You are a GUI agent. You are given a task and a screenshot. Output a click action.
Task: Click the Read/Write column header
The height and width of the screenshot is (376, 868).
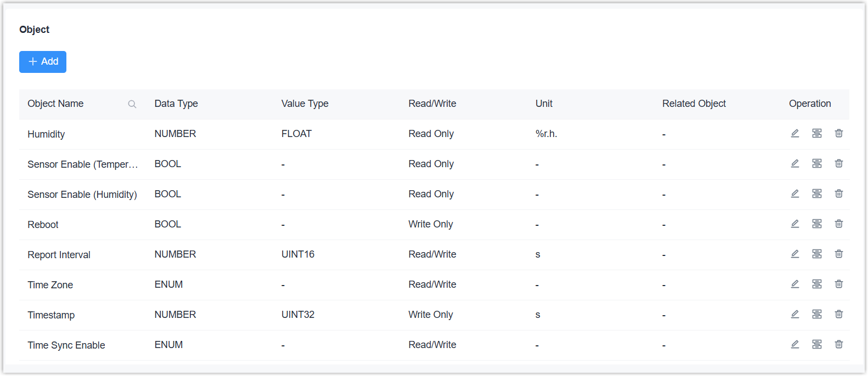(432, 104)
